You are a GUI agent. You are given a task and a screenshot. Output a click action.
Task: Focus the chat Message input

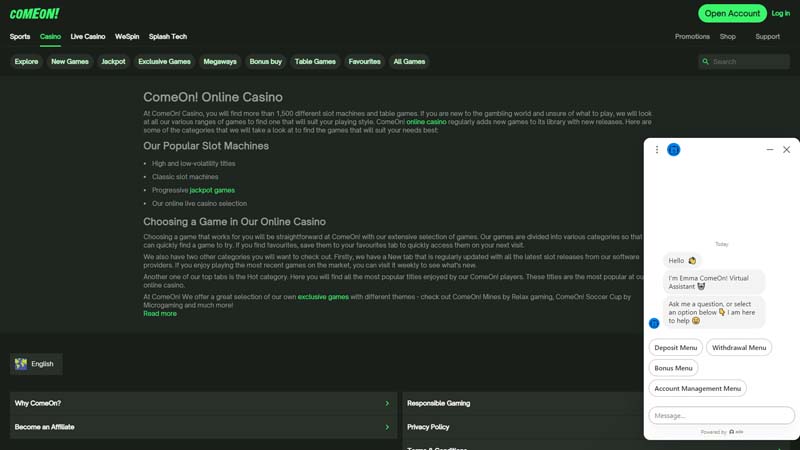click(x=721, y=415)
